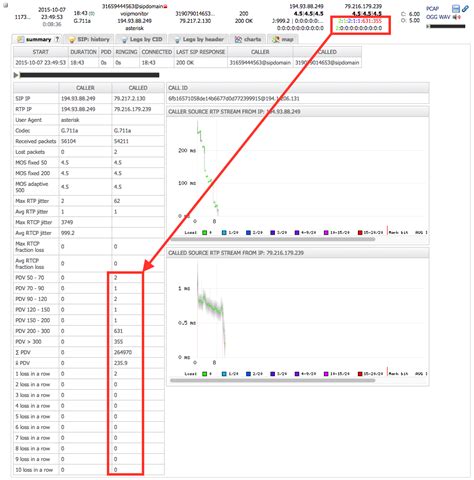Image resolution: width=474 pixels, height=480 pixels.
Task: Open the map tab
Action: click(283, 39)
